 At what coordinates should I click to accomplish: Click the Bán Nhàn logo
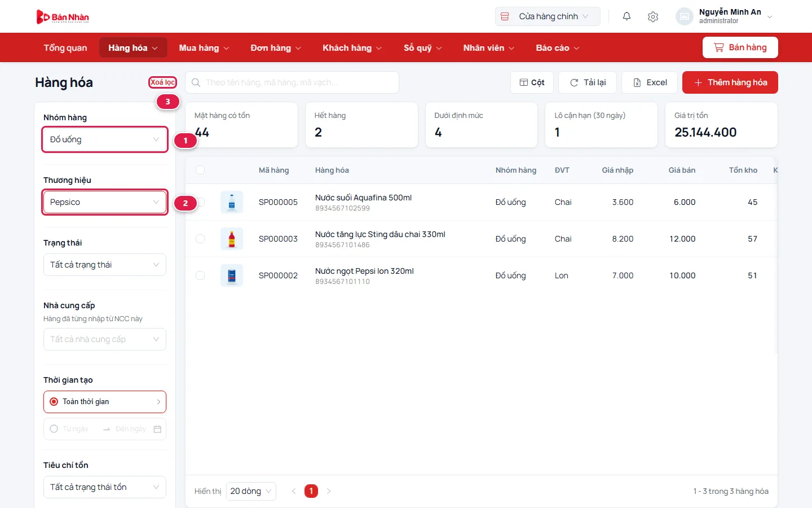(63, 17)
